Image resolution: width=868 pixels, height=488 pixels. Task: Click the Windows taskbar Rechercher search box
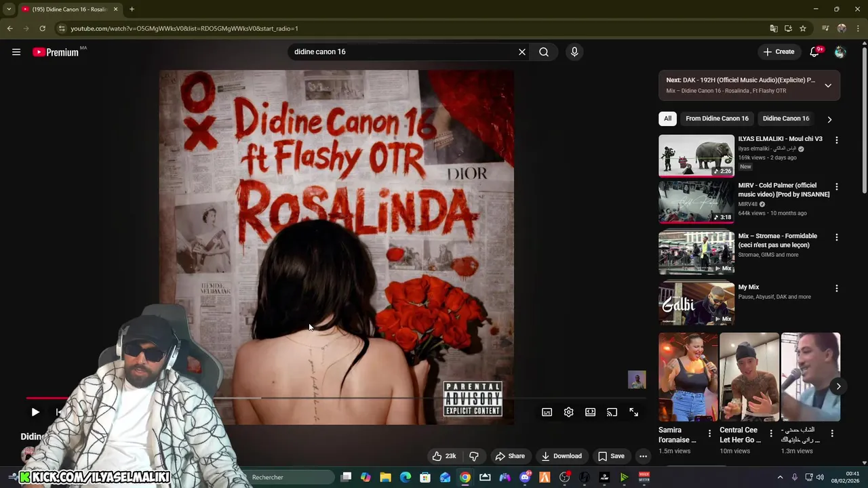tap(292, 477)
